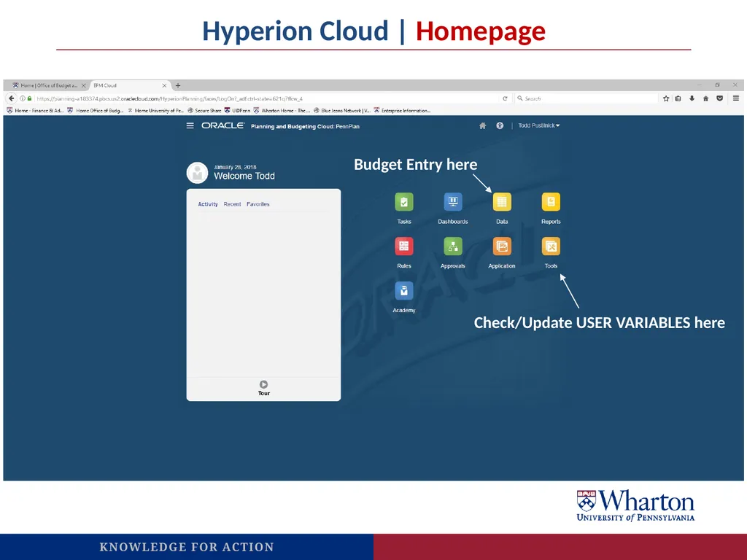Click the user avatar picture
747x560 pixels.
197,172
